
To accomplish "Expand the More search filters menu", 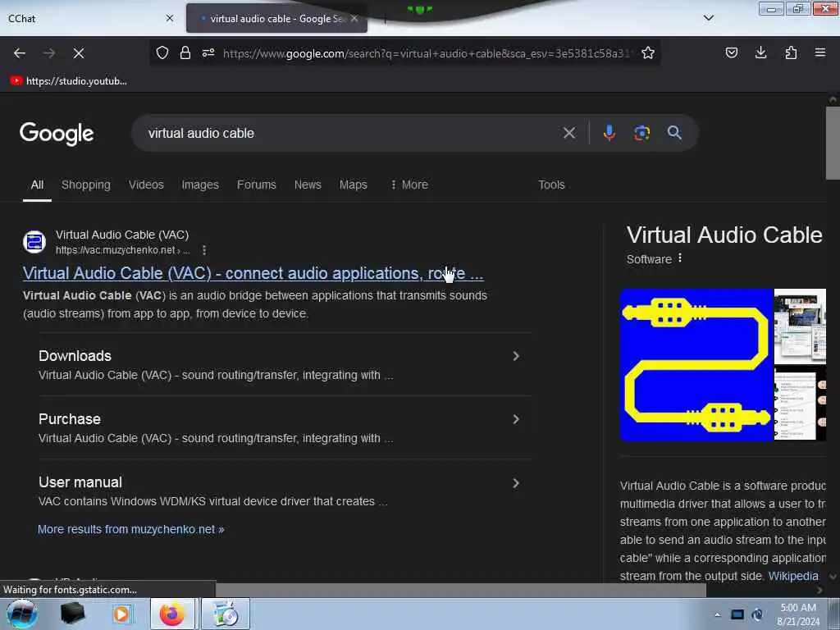I will pos(409,185).
